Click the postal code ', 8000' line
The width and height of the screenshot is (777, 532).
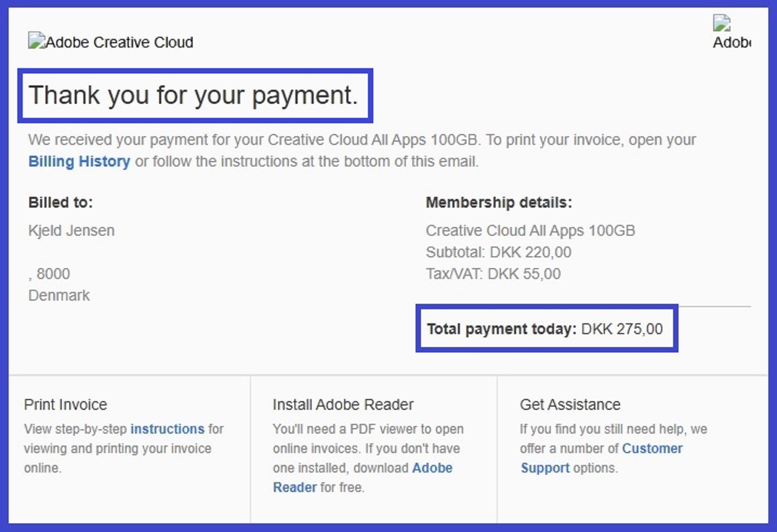49,274
